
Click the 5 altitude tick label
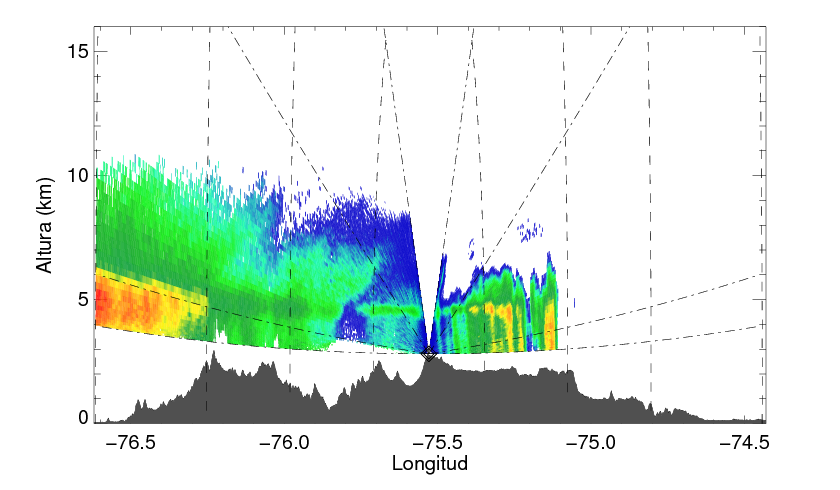[x=83, y=299]
